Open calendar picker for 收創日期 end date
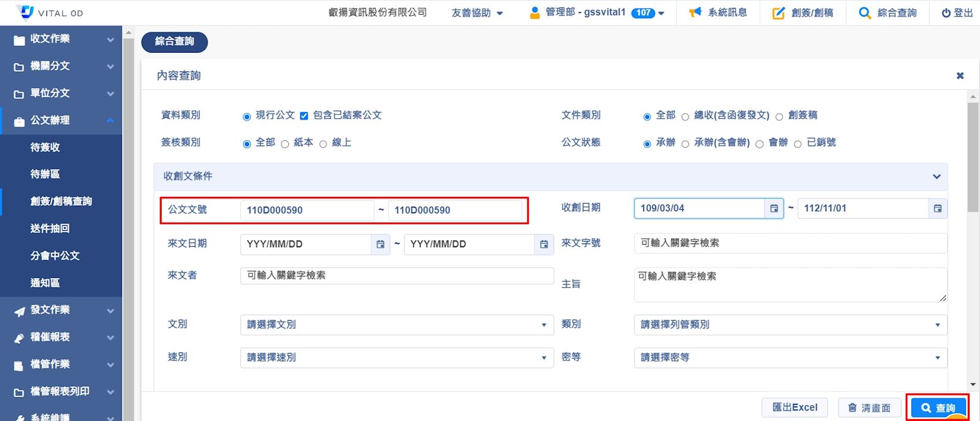The height and width of the screenshot is (421, 980). pyautogui.click(x=937, y=209)
